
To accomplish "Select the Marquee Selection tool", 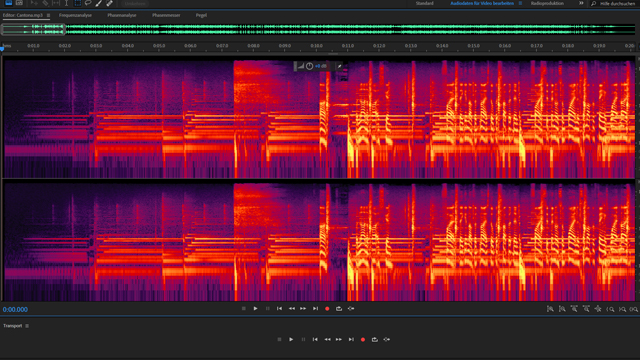I will tap(77, 3).
